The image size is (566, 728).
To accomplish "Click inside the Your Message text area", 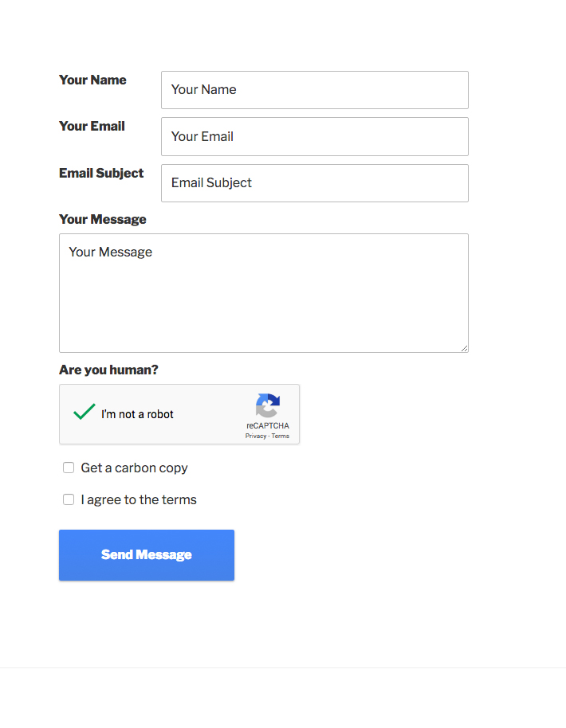I will 263,292.
